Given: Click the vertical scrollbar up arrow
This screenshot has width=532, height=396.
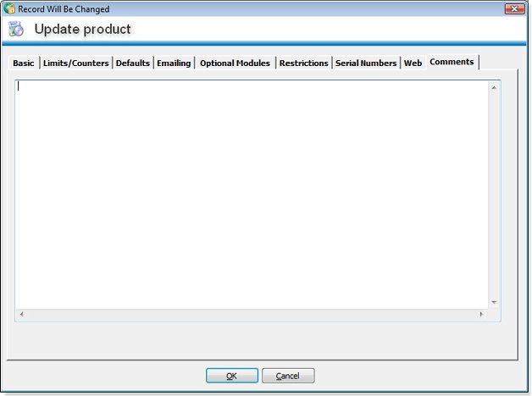Looking at the screenshot, I should [x=494, y=87].
